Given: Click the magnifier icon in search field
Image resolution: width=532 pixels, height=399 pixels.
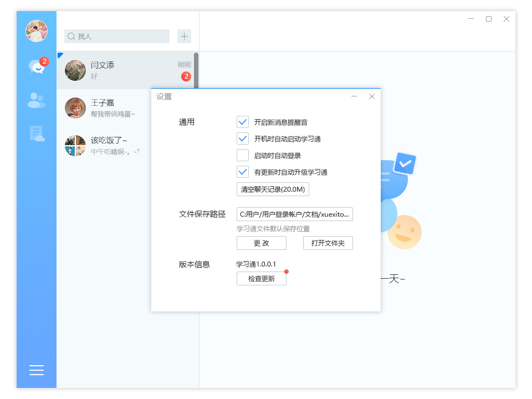Looking at the screenshot, I should click(71, 37).
